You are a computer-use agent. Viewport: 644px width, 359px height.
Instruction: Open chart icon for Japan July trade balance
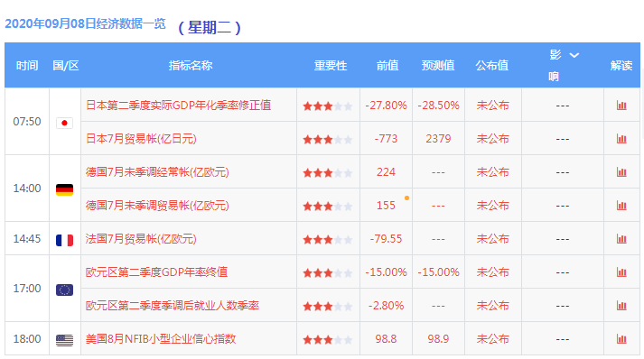[x=621, y=139]
